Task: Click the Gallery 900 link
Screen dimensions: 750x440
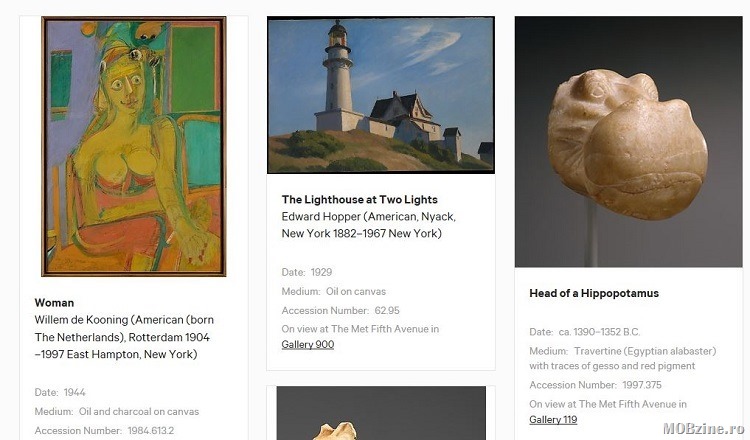Action: 308,344
